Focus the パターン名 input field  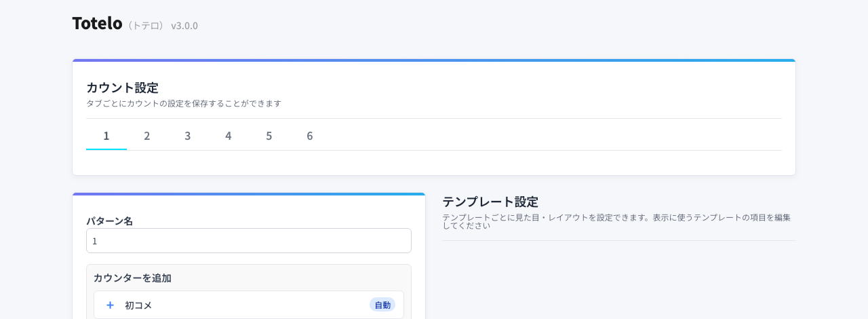(x=249, y=241)
